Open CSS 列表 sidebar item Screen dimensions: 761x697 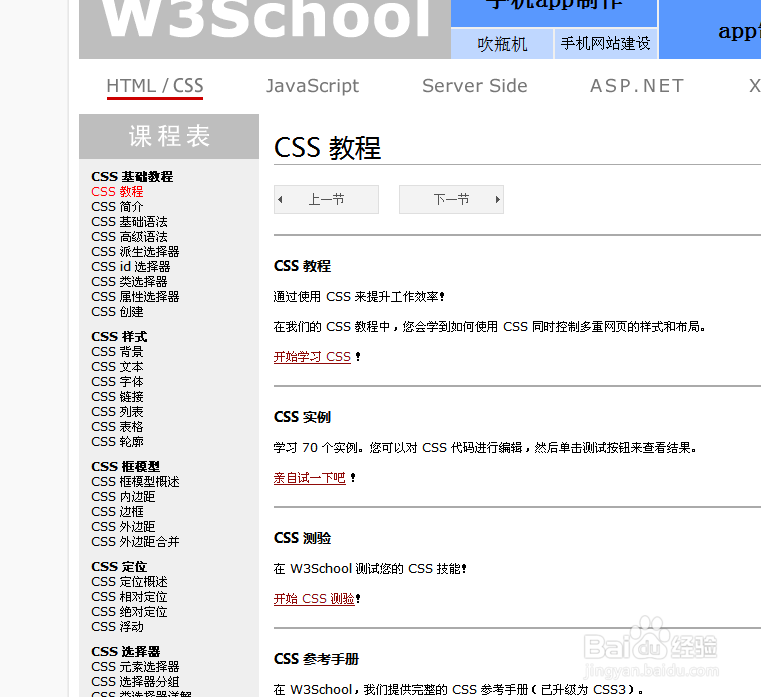tap(117, 412)
